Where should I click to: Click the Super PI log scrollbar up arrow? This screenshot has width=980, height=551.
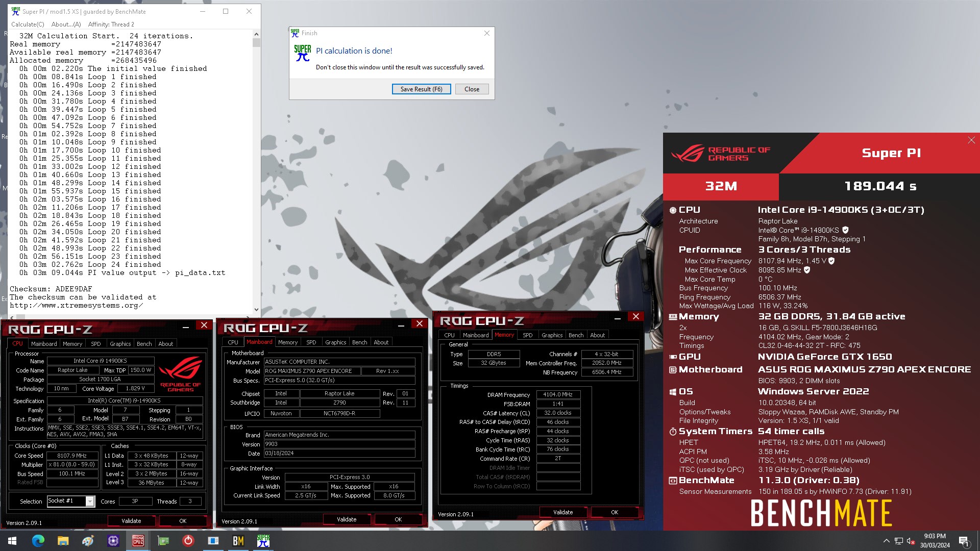(x=256, y=34)
